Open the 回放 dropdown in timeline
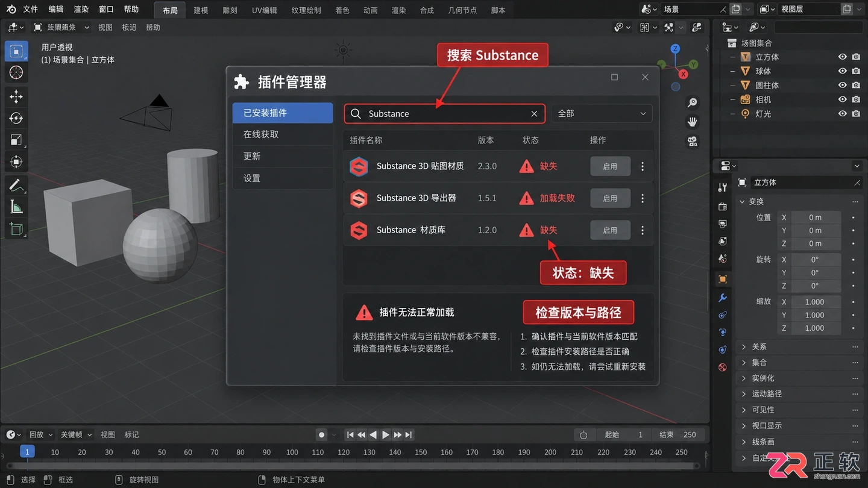The height and width of the screenshot is (488, 868). pyautogui.click(x=41, y=434)
